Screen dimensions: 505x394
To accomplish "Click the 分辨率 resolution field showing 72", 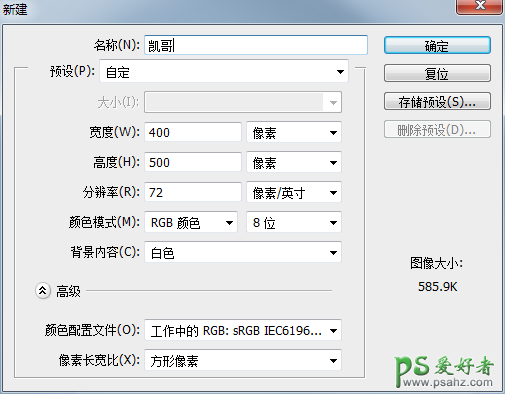I will tap(193, 192).
